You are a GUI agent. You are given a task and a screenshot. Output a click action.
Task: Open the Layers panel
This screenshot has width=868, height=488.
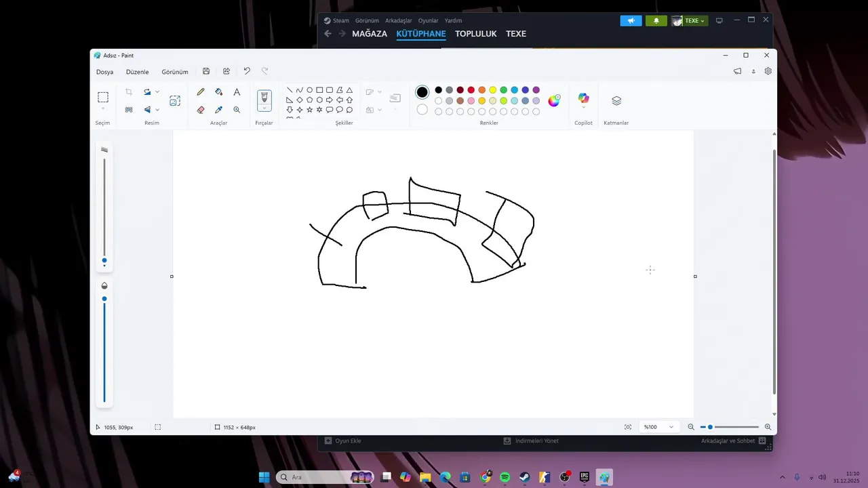pos(616,100)
